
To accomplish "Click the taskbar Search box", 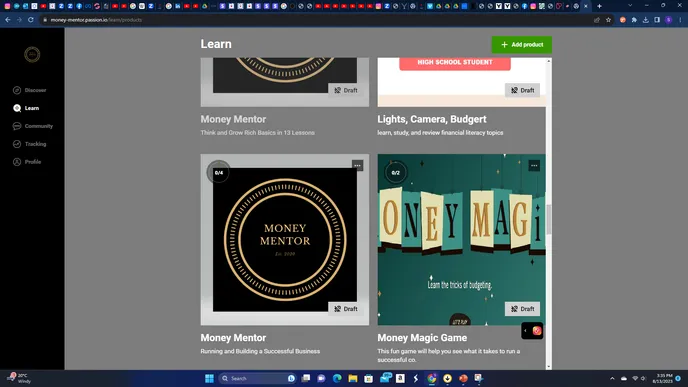I will coord(258,378).
